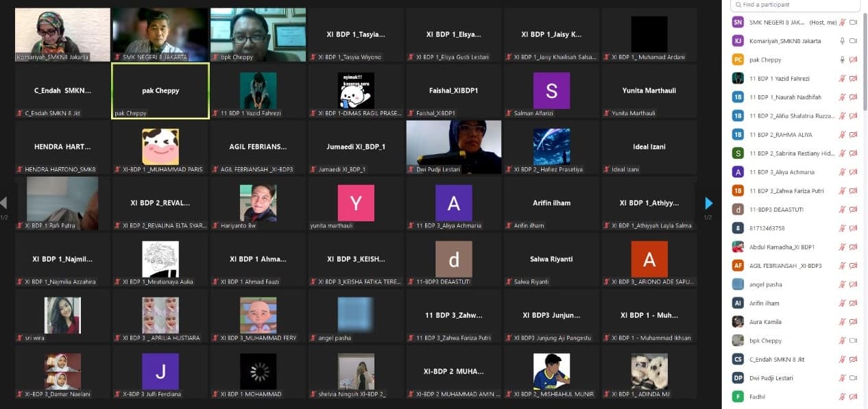Click participant 11 BDP 2_RAHMA ALIYA entry
Screen dimensions: 868x409
(x=780, y=135)
